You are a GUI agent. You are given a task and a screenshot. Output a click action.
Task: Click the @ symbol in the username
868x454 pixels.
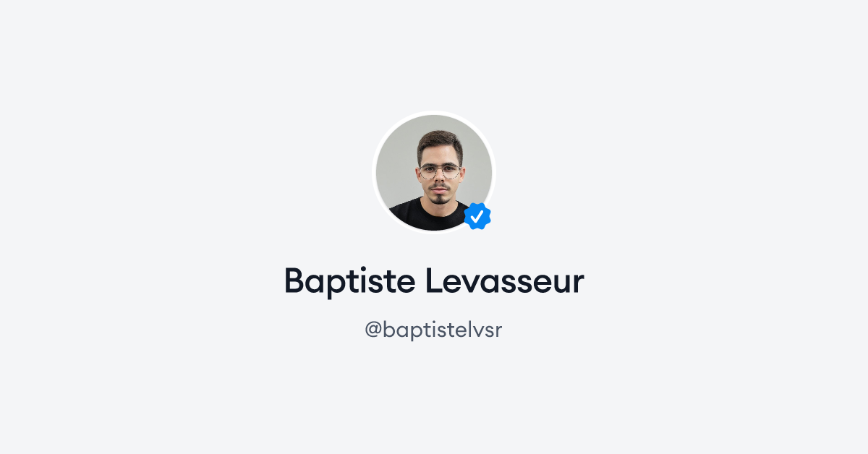tap(373, 331)
